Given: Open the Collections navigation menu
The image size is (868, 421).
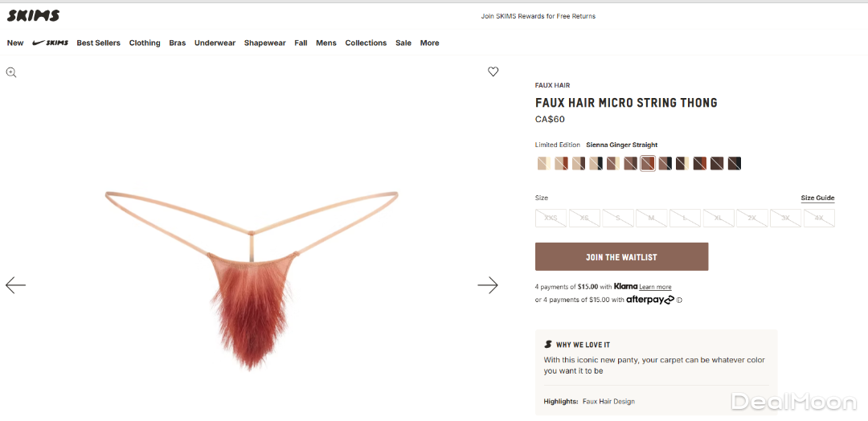Looking at the screenshot, I should (366, 43).
